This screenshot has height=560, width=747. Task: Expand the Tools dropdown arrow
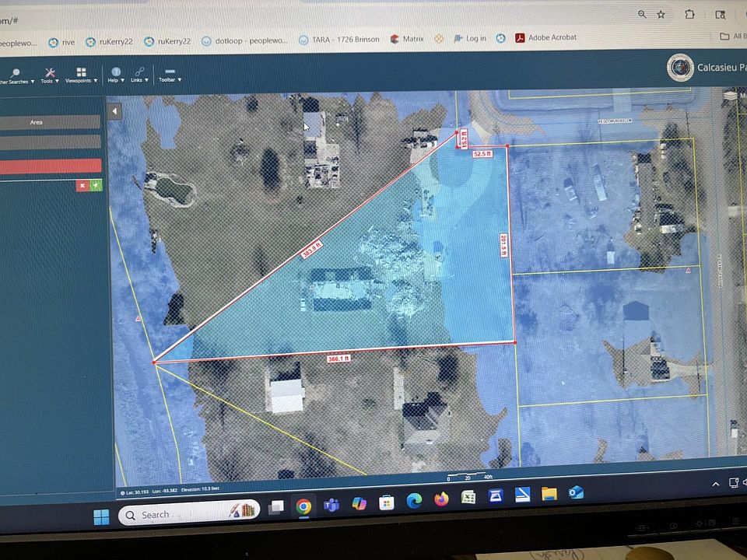pyautogui.click(x=57, y=81)
